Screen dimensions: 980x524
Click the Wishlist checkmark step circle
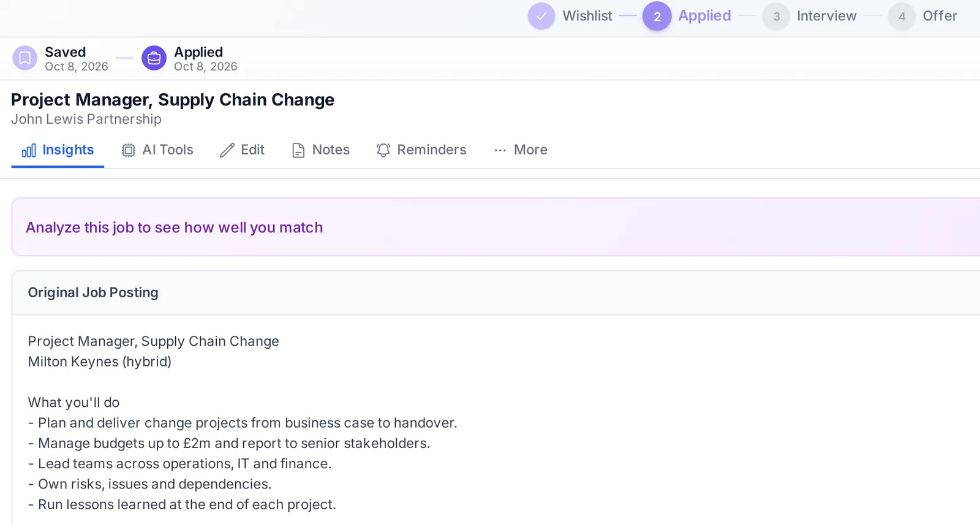point(541,17)
